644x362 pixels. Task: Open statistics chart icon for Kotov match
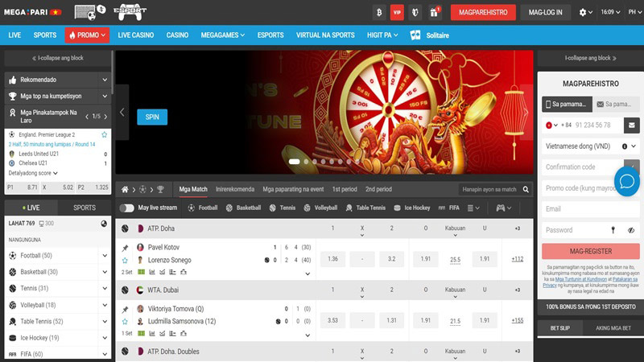152,272
